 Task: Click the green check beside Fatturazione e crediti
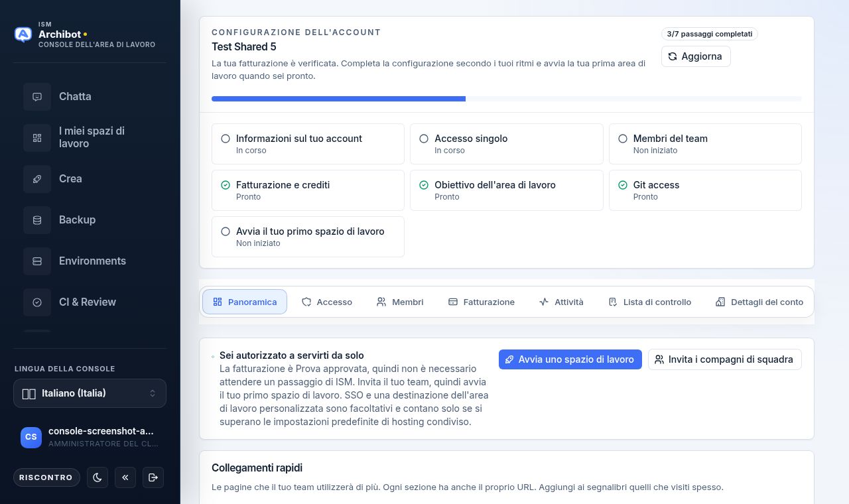click(x=226, y=185)
